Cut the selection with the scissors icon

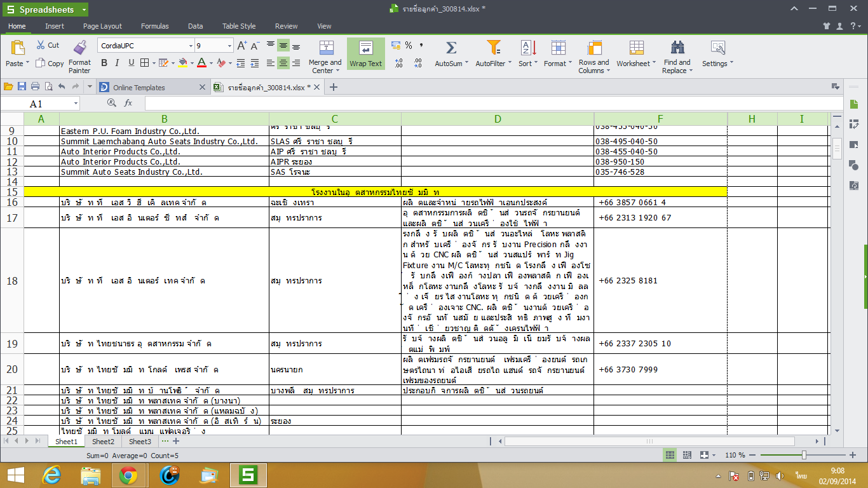click(x=41, y=45)
